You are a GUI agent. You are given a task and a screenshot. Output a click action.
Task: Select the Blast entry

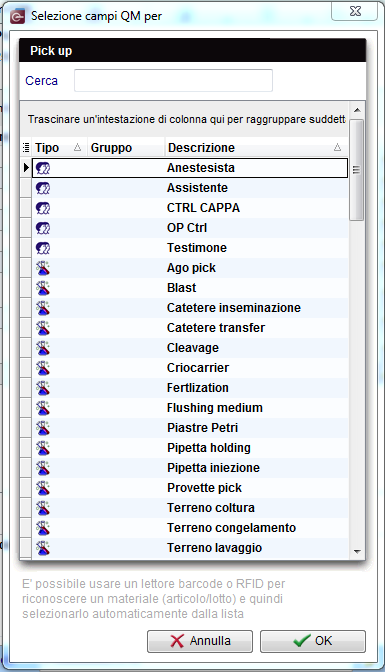189,288
